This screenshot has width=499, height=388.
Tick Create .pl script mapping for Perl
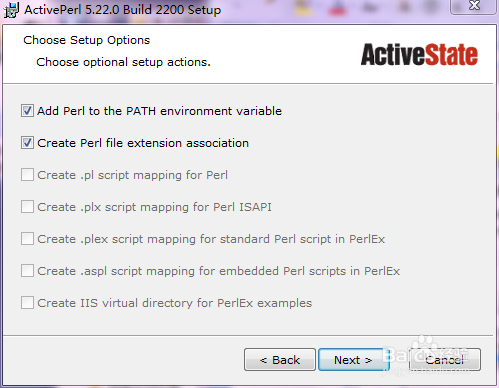coord(27,175)
